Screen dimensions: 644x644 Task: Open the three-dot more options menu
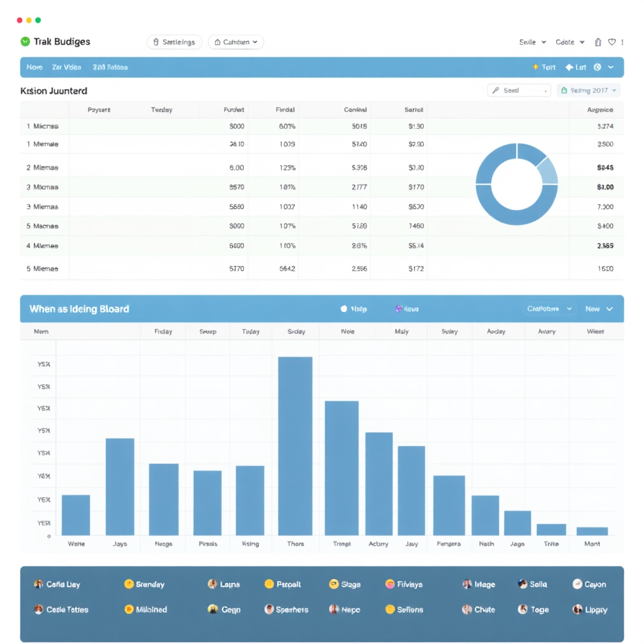(622, 42)
